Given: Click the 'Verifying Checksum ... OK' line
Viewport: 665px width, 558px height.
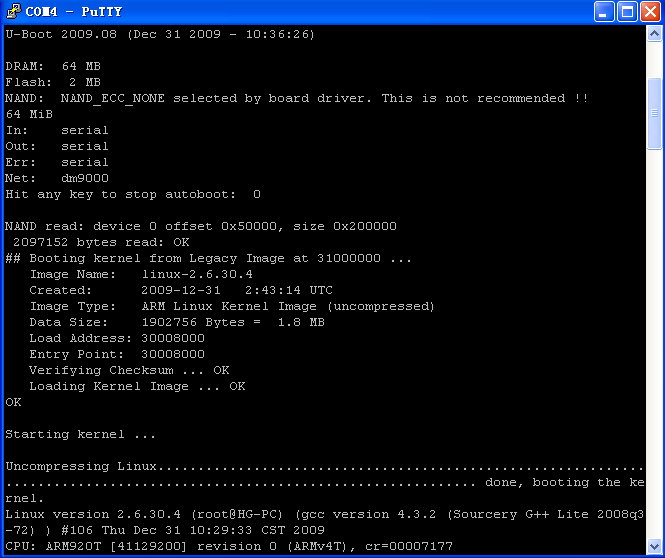Looking at the screenshot, I should [129, 371].
